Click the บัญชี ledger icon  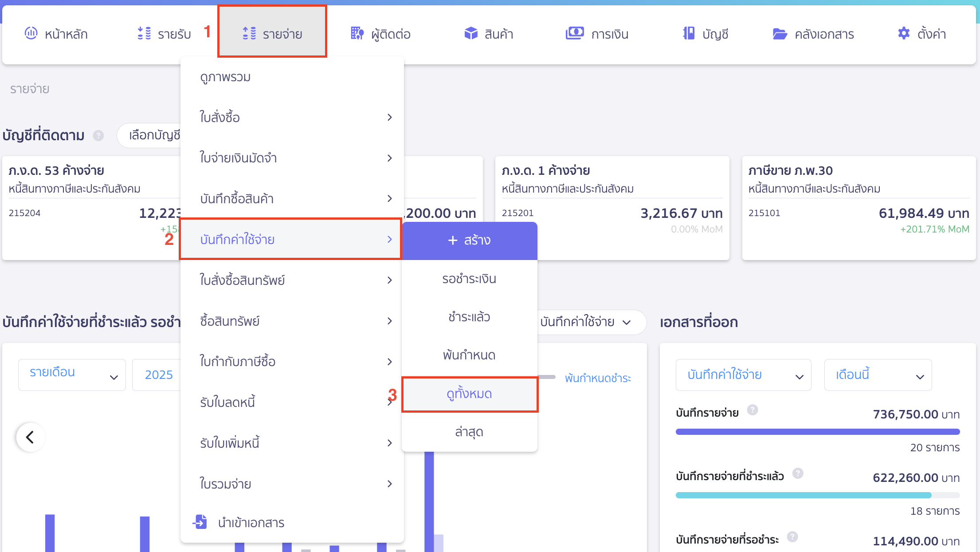click(689, 33)
